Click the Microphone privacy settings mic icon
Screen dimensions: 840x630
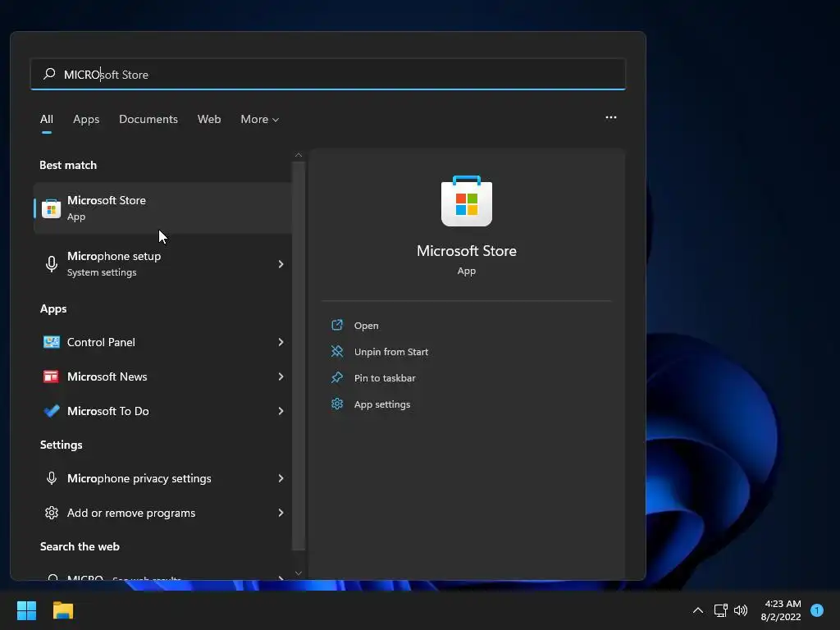[x=52, y=478]
